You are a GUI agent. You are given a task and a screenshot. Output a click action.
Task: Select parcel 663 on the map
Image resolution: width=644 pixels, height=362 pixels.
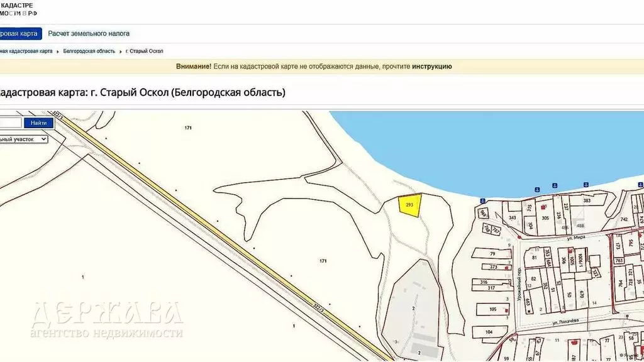[528, 303]
